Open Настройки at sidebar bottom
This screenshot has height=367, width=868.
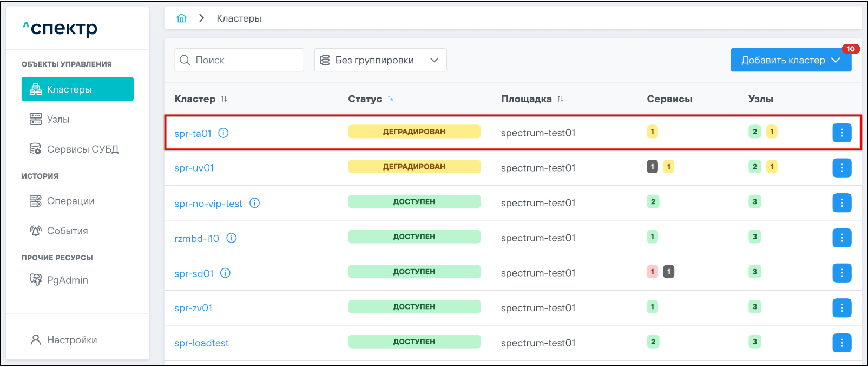pyautogui.click(x=71, y=340)
